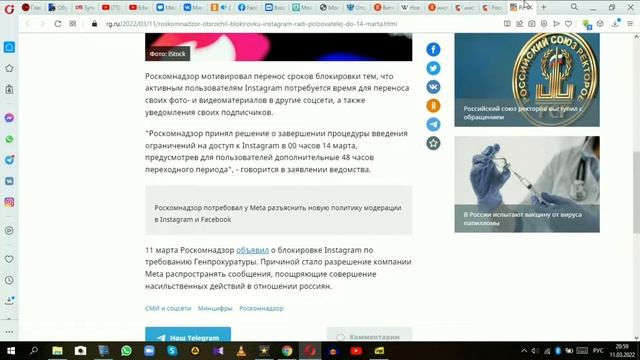Open bookmarks heart in sidebar
Viewport: 640px width, 360px height.
point(9,259)
